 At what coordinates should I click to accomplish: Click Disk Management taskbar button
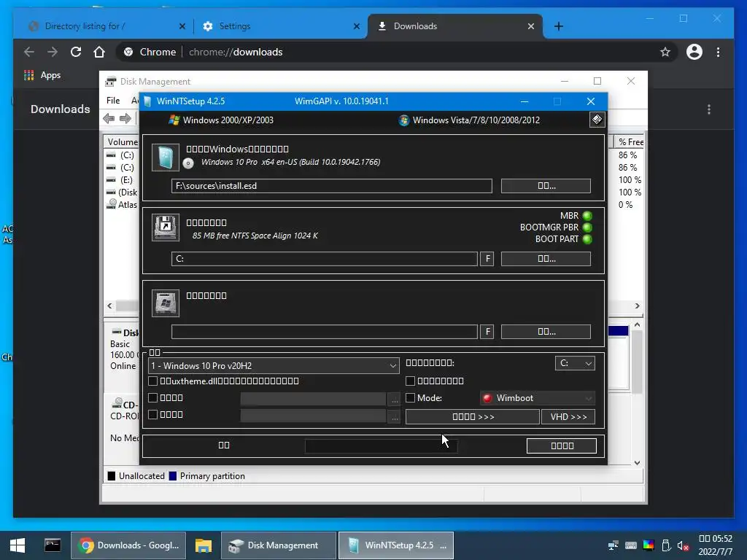[279, 545]
